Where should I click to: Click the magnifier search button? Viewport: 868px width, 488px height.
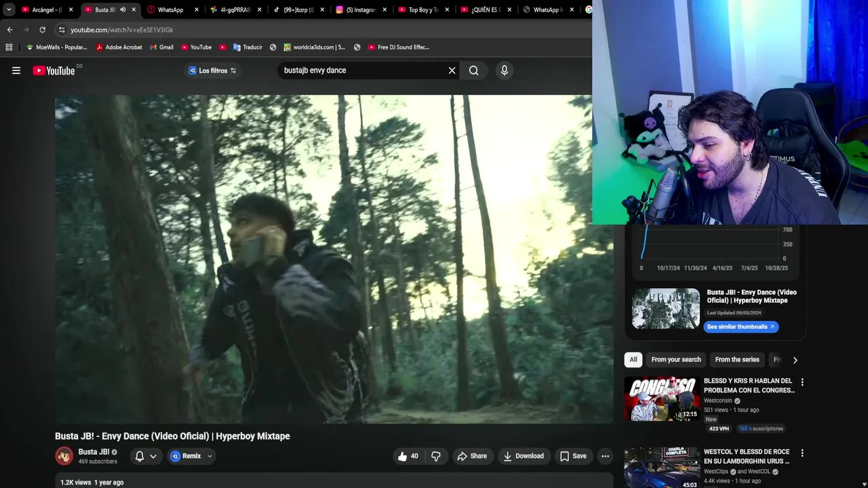[x=474, y=70]
